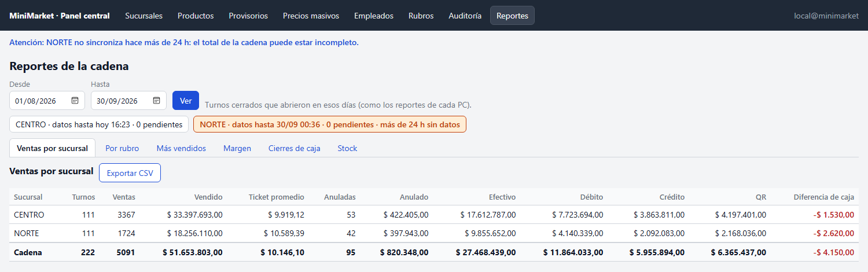This screenshot has height=272, width=868.
Task: Export the table with Exportar CSV
Action: [130, 173]
